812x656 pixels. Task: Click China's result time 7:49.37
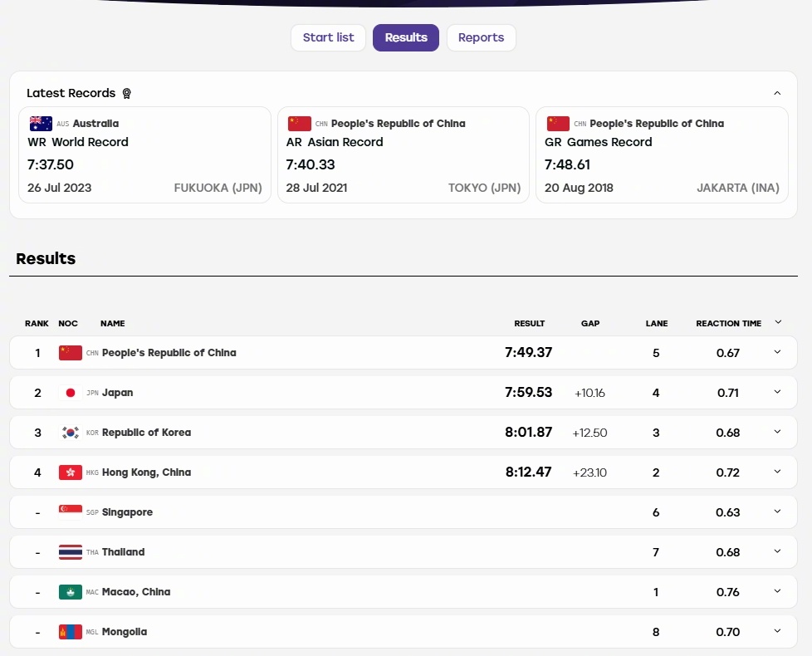point(529,353)
